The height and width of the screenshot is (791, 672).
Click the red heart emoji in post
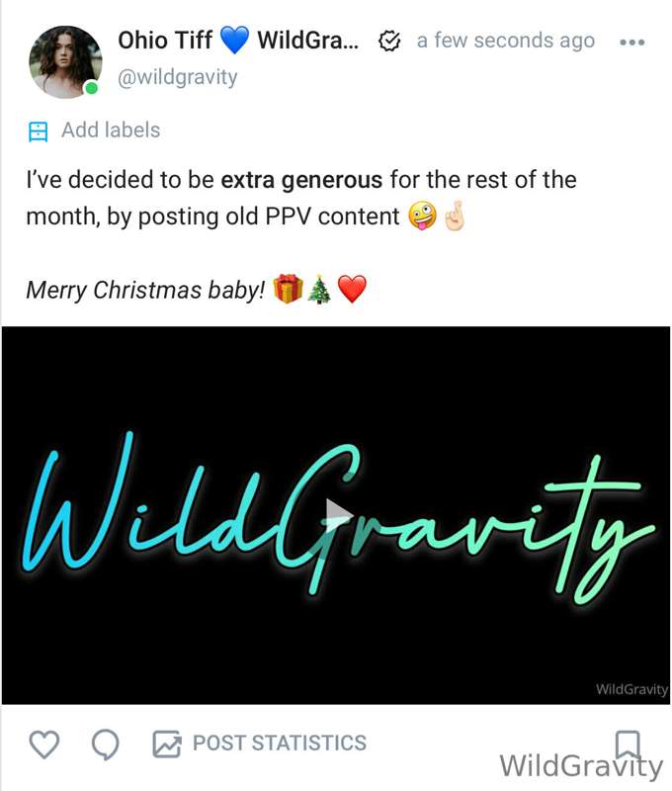(352, 290)
